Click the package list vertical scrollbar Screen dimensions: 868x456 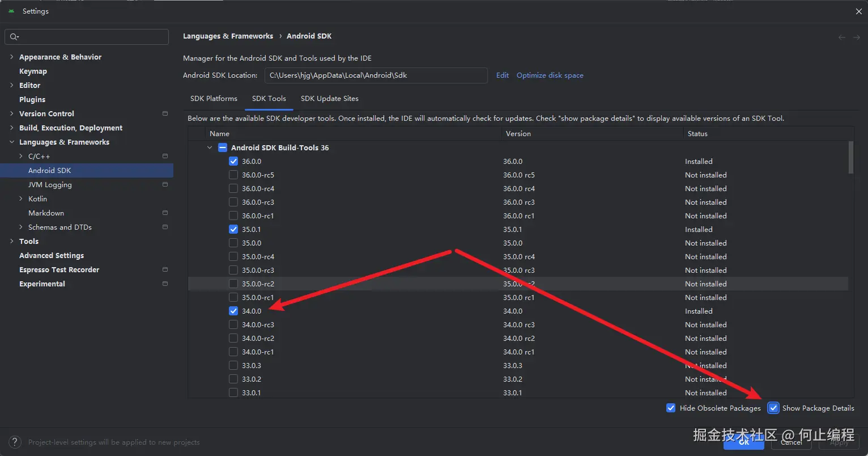tap(850, 158)
